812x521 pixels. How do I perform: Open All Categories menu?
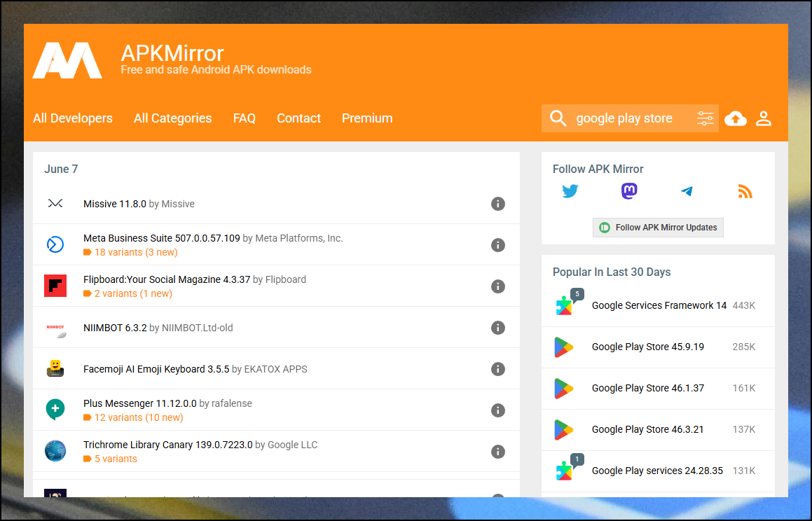[172, 118]
